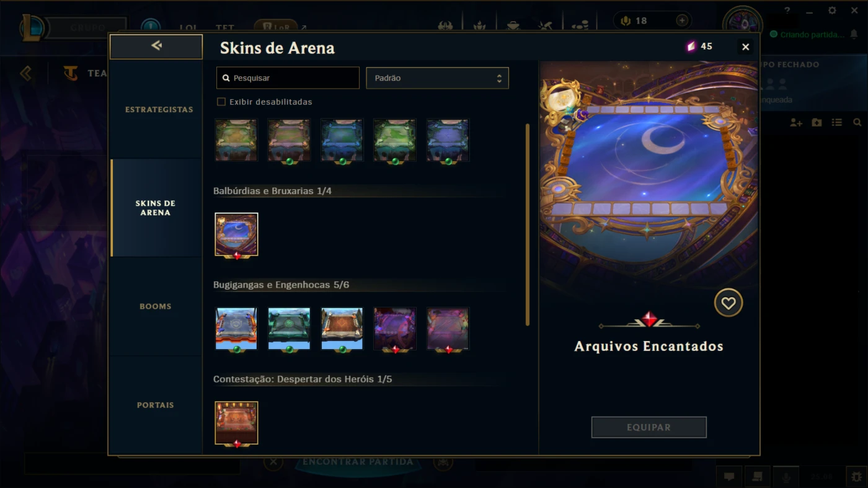Open the help question mark icon
868x488 pixels.
pos(787,11)
